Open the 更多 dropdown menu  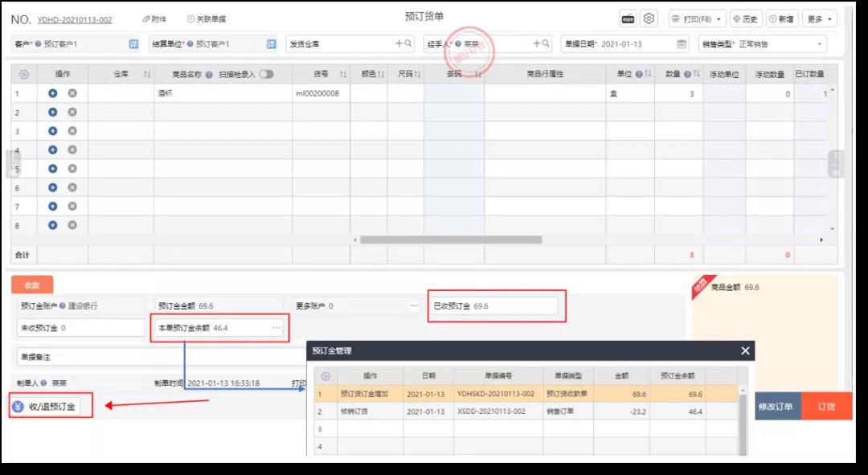click(819, 18)
